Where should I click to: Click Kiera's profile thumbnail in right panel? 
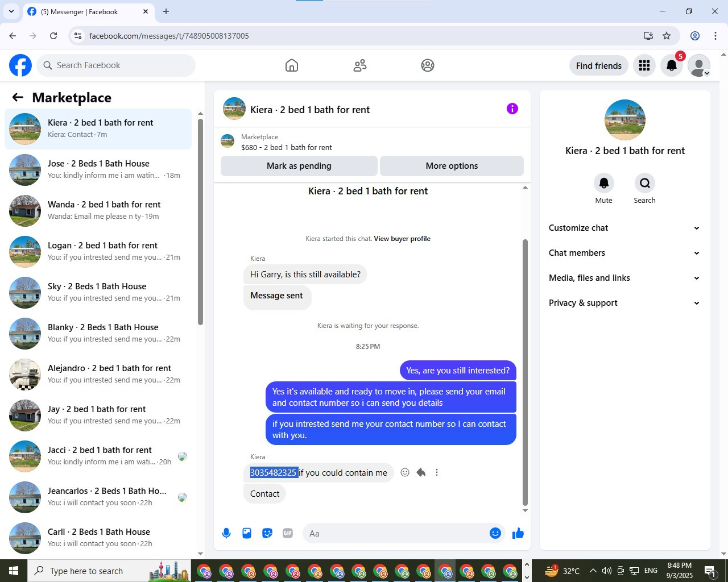624,120
